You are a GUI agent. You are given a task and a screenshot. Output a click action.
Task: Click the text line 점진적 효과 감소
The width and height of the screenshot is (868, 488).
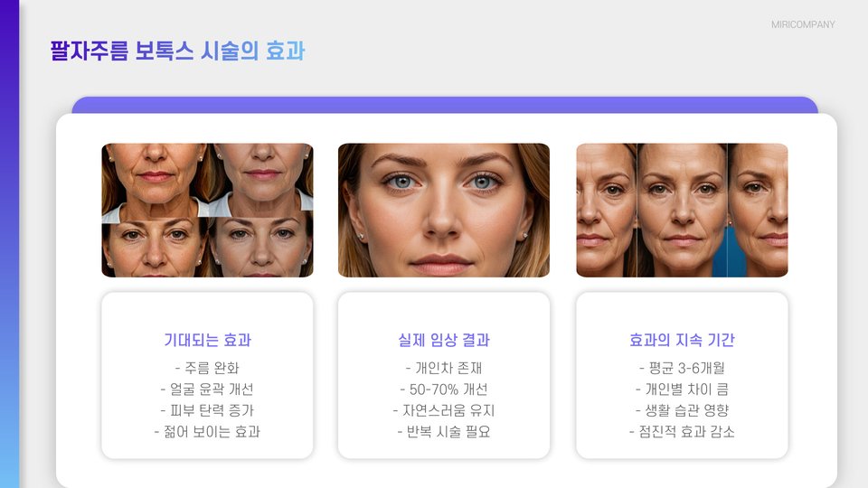click(682, 431)
